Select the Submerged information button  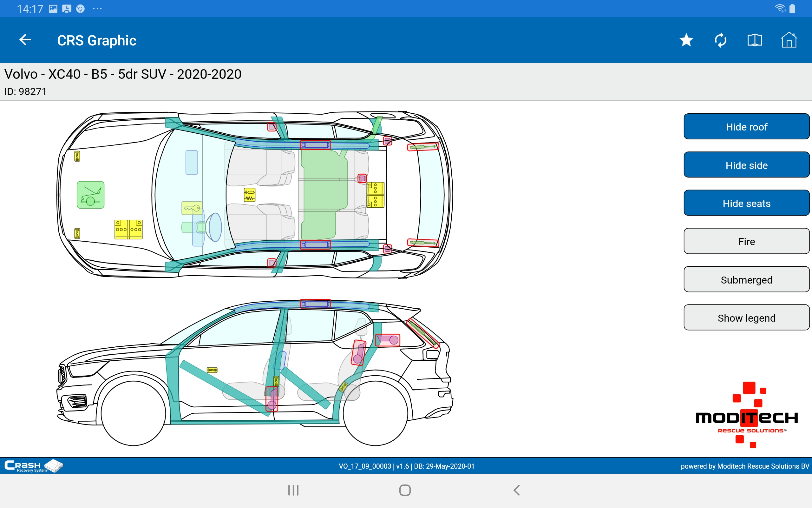point(747,279)
